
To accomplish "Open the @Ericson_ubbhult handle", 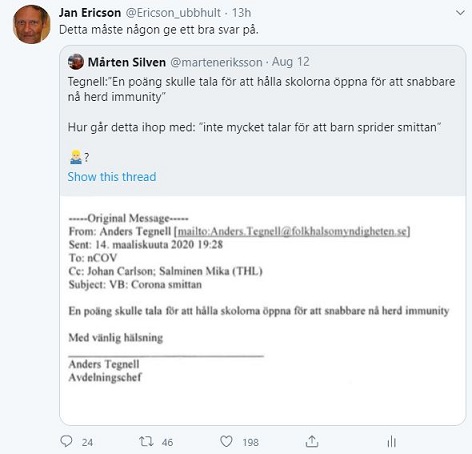I will tap(173, 13).
